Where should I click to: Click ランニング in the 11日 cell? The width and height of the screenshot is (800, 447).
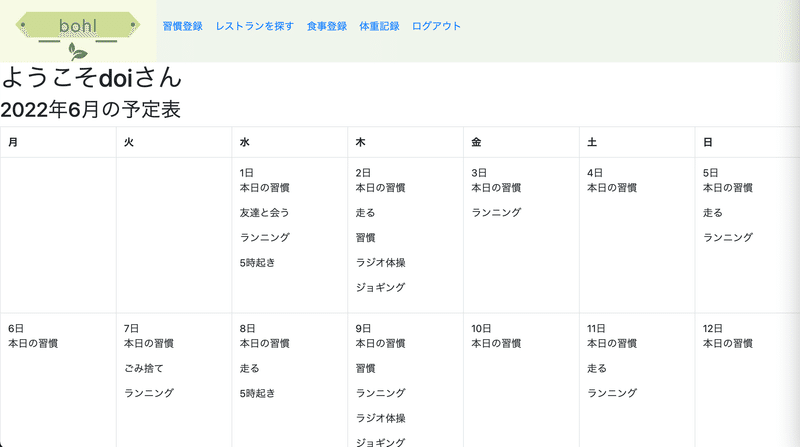click(x=612, y=393)
